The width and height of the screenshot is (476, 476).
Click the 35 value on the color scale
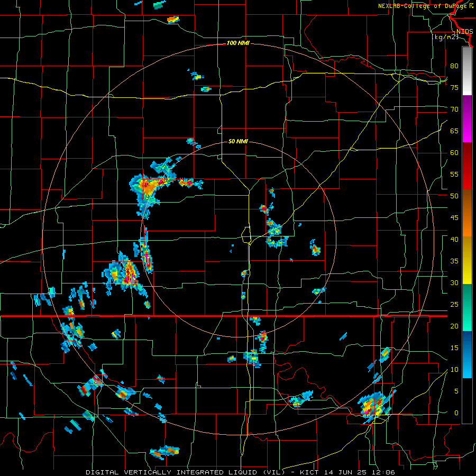click(x=454, y=261)
